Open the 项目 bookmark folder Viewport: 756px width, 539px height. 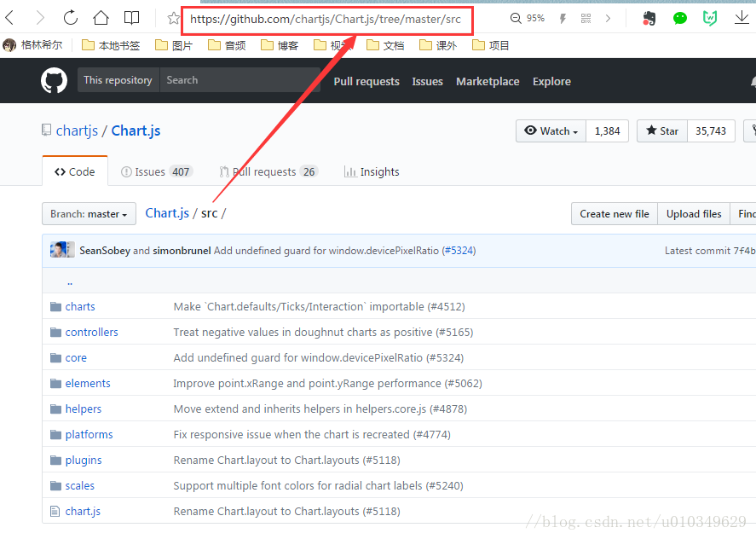[491, 45]
